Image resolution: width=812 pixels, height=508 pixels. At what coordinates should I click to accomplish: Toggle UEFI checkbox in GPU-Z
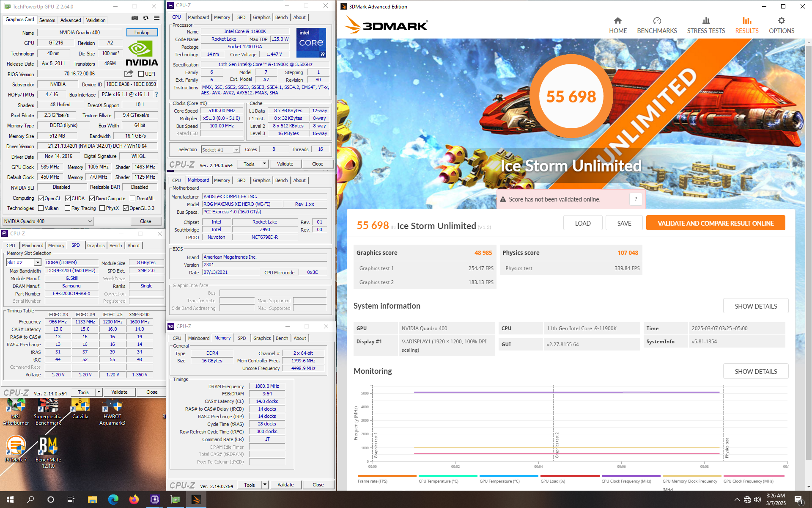(141, 74)
